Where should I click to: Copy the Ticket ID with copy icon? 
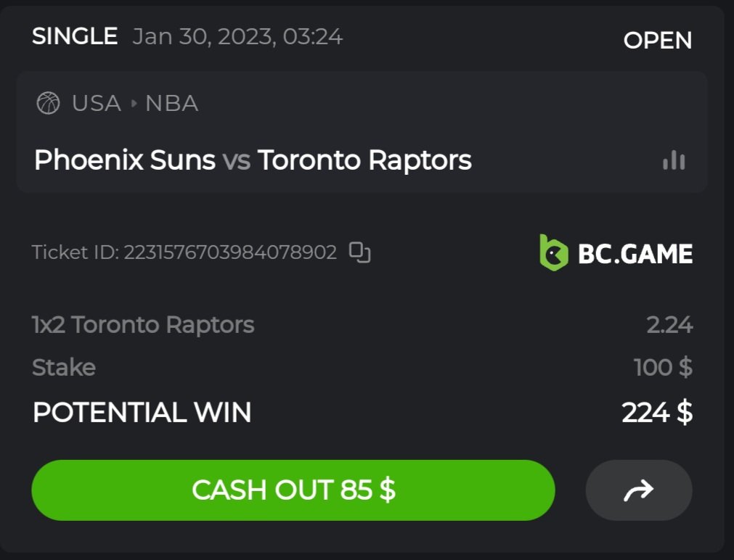[360, 252]
